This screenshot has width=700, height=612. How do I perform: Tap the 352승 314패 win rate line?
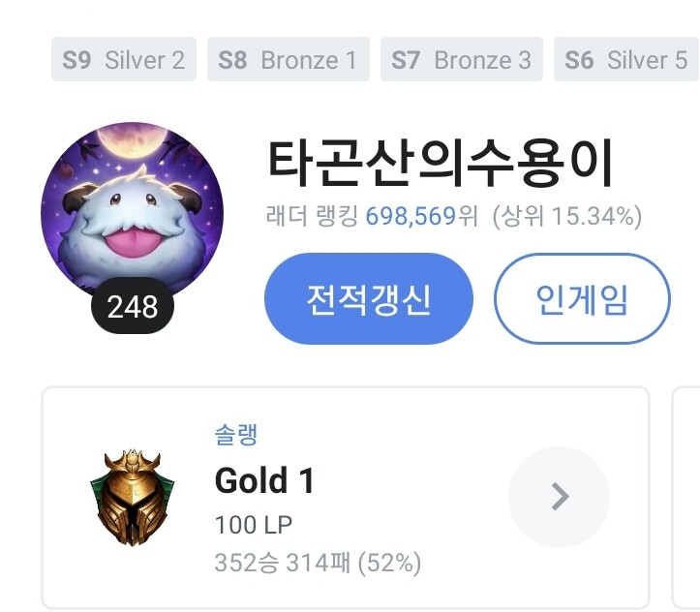(x=318, y=563)
